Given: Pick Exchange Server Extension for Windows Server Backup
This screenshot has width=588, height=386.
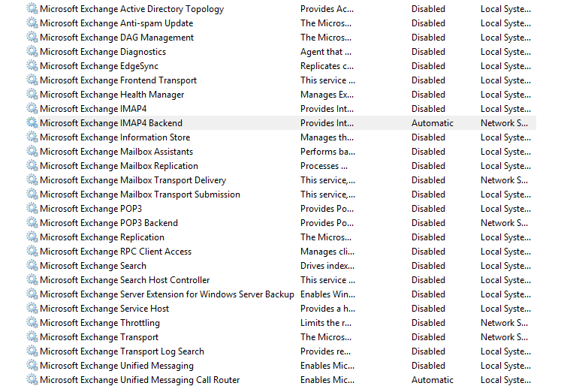Looking at the screenshot, I should click(167, 294).
